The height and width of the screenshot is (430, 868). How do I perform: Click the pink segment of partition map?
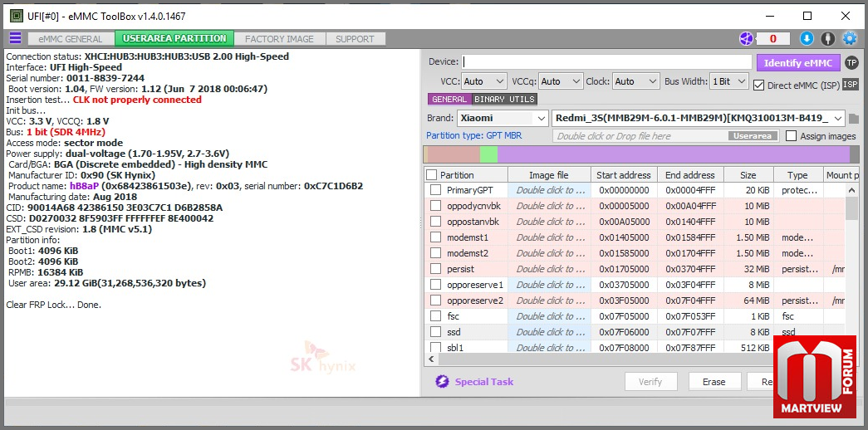pos(454,154)
